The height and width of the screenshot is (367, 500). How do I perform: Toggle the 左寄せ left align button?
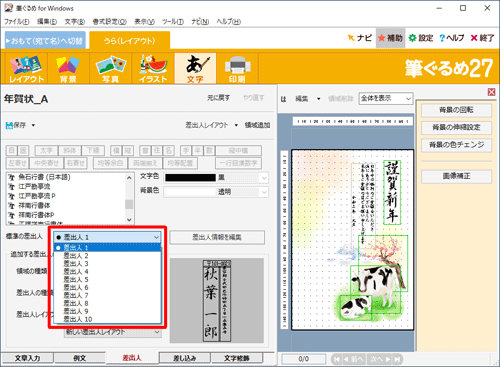click(x=17, y=163)
